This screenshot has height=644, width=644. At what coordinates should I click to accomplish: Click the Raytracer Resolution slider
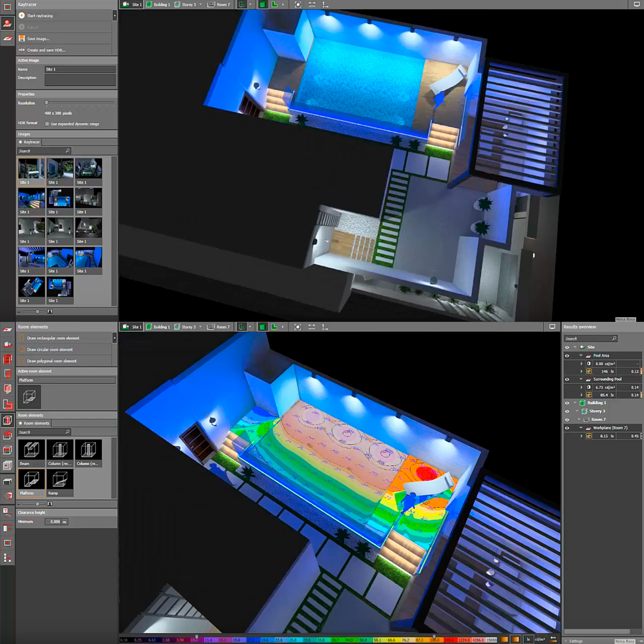click(x=47, y=103)
